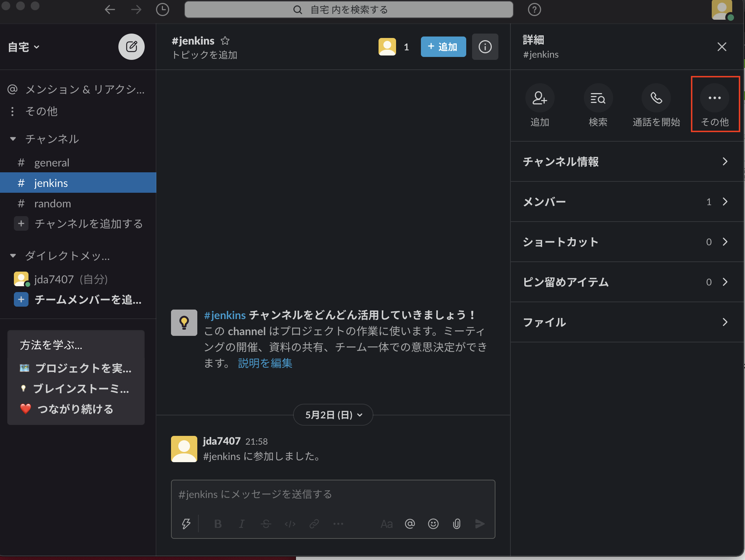This screenshot has height=560, width=745.
Task: Toggle strikethrough formatting in the message toolbar
Action: pyautogui.click(x=266, y=524)
